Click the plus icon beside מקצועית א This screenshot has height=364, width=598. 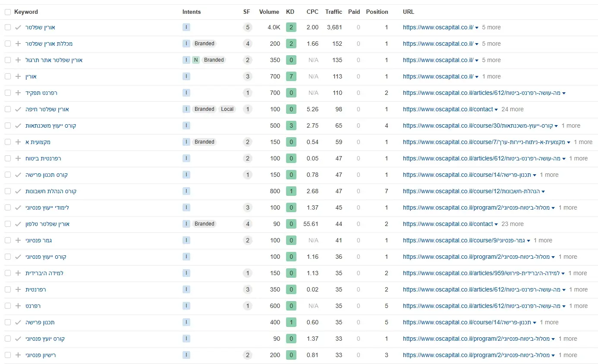pos(18,142)
